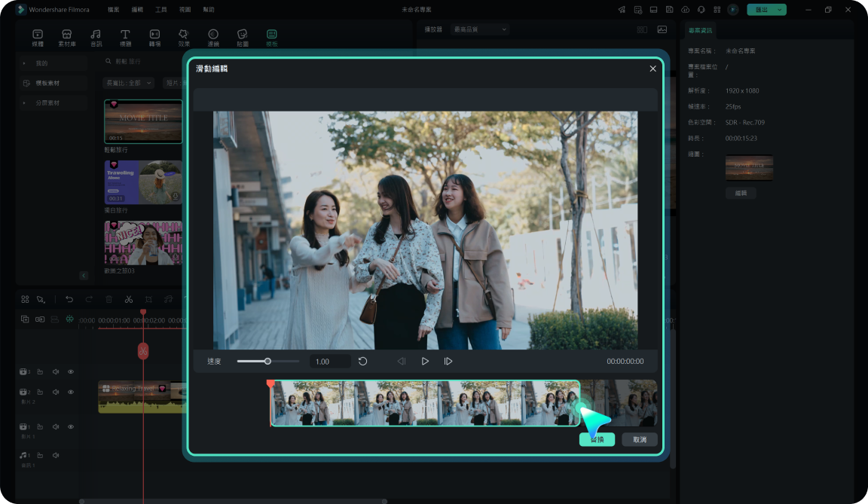Click the scissors button on the timeline playhead
868x504 pixels.
[143, 351]
